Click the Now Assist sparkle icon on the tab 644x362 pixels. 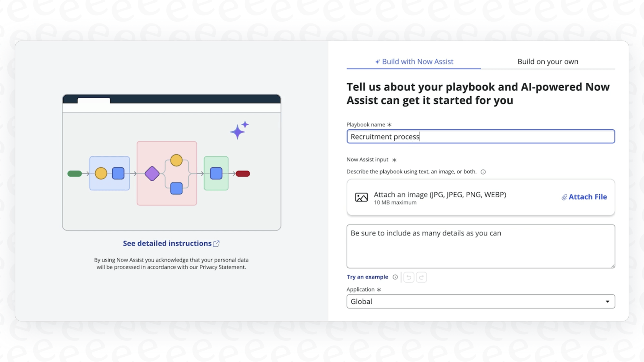pos(377,61)
